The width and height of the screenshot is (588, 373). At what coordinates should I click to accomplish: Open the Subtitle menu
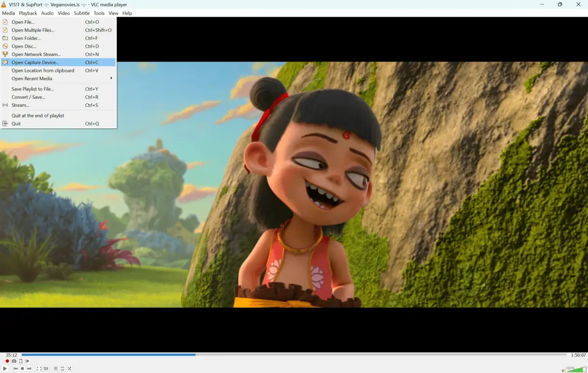click(x=82, y=13)
